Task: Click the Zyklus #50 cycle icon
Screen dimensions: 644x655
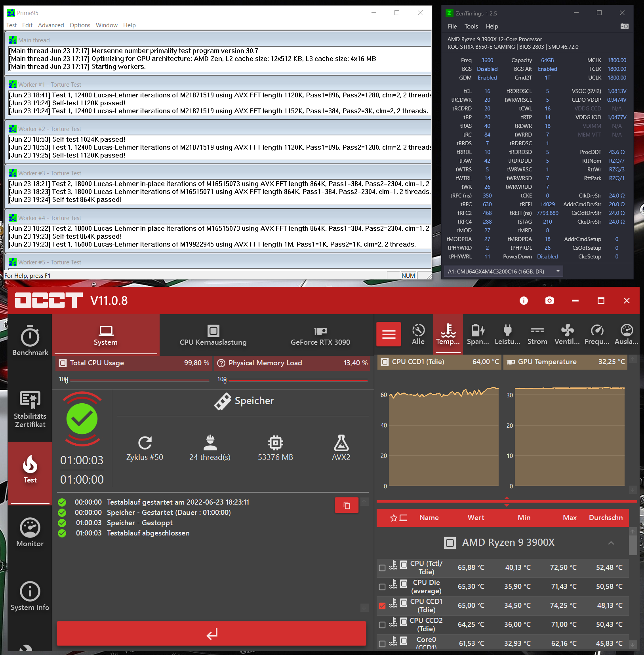Action: (x=145, y=442)
